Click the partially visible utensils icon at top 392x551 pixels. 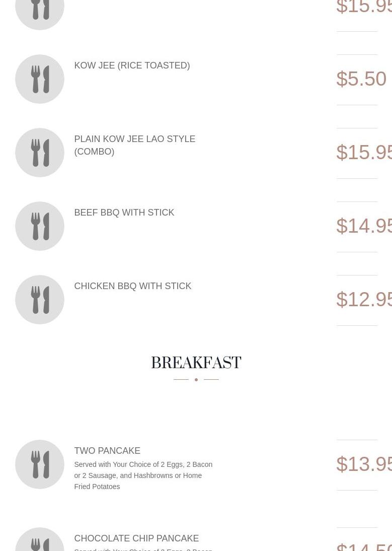pyautogui.click(x=40, y=11)
